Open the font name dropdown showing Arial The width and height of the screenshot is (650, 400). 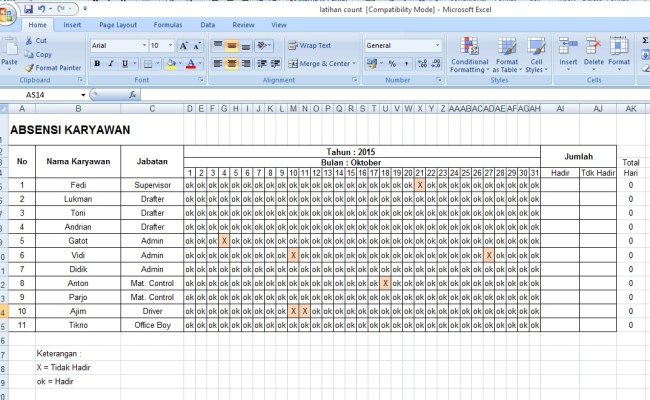pos(144,45)
